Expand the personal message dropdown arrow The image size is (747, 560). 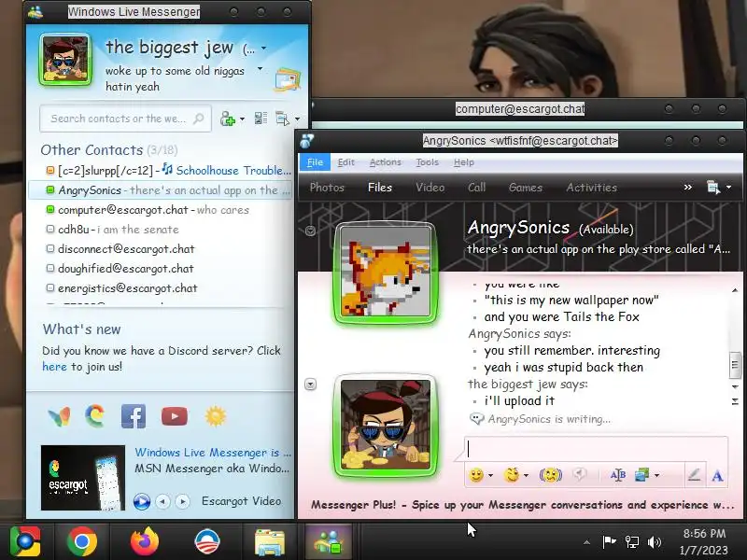(x=261, y=69)
